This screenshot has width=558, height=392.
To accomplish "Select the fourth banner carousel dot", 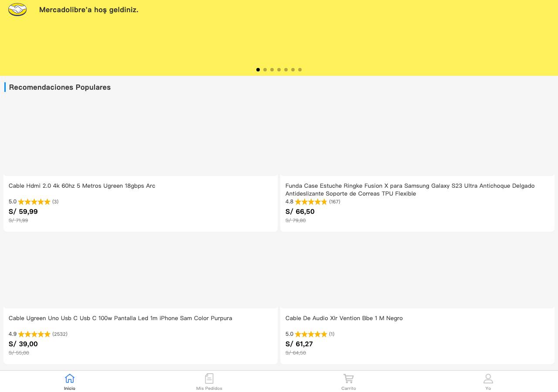I will click(279, 70).
